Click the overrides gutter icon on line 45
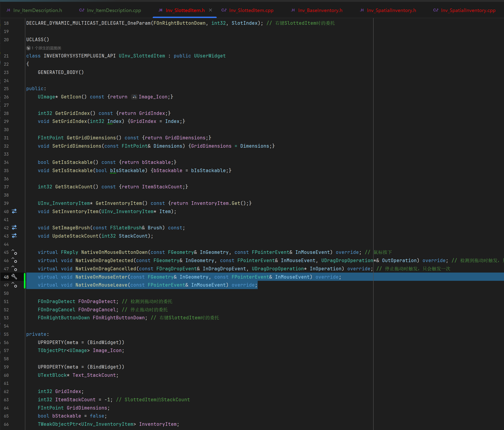Viewport: 504px width, 430px height. [x=14, y=252]
